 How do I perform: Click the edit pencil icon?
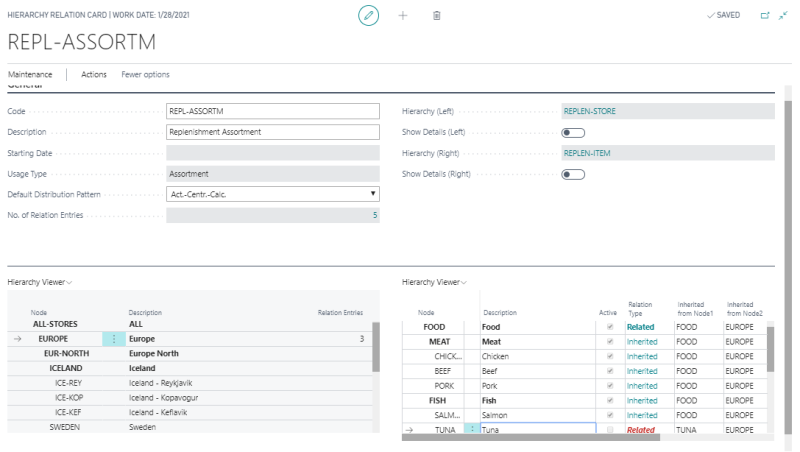tap(368, 15)
